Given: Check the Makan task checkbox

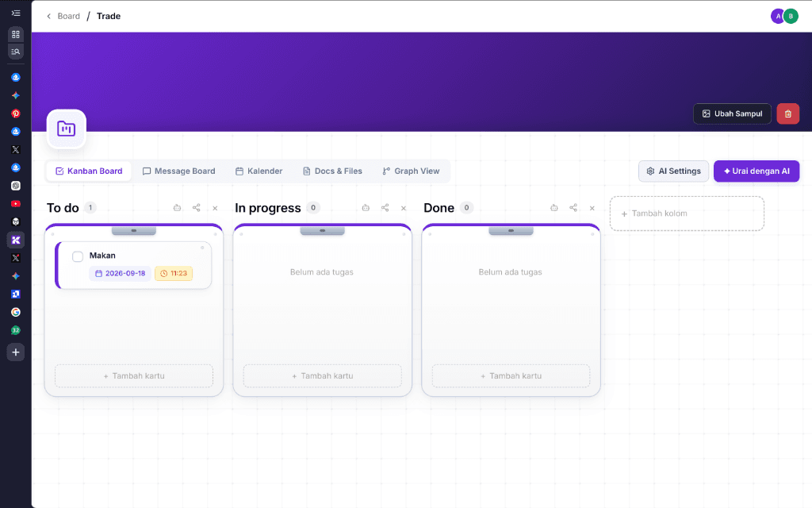Looking at the screenshot, I should point(78,256).
